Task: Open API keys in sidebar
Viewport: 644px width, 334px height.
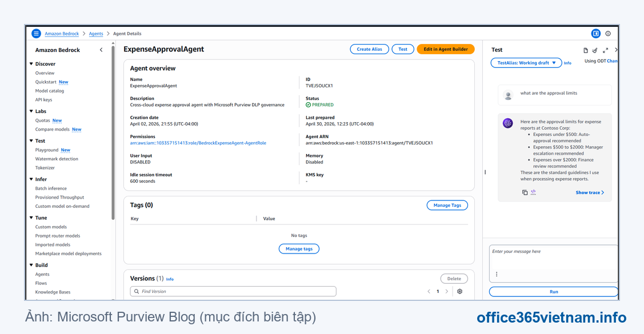Action: coord(43,100)
